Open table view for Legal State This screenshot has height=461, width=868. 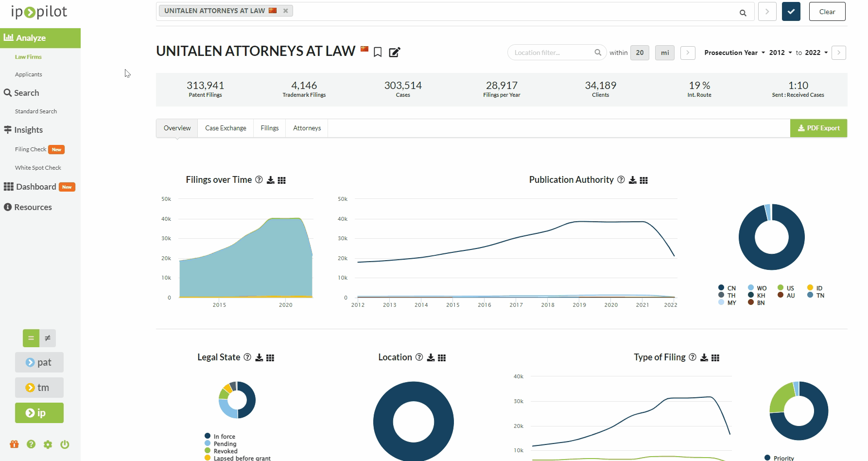pos(270,357)
